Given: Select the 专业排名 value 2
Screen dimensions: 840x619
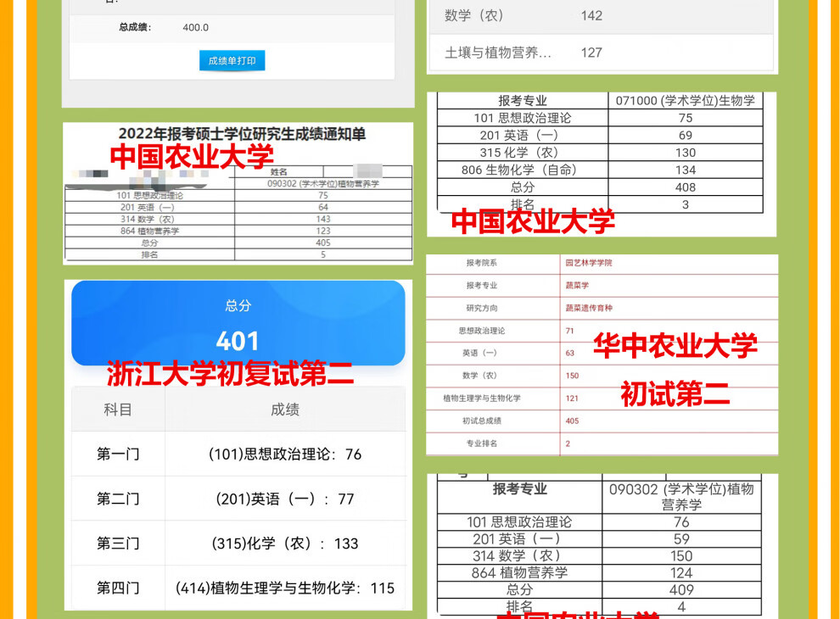Looking at the screenshot, I should [568, 443].
